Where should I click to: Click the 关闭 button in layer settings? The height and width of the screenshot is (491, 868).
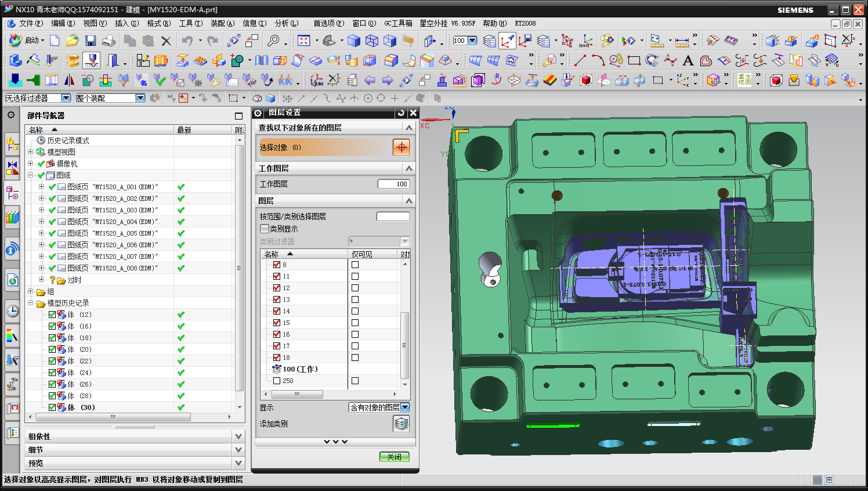pyautogui.click(x=395, y=457)
